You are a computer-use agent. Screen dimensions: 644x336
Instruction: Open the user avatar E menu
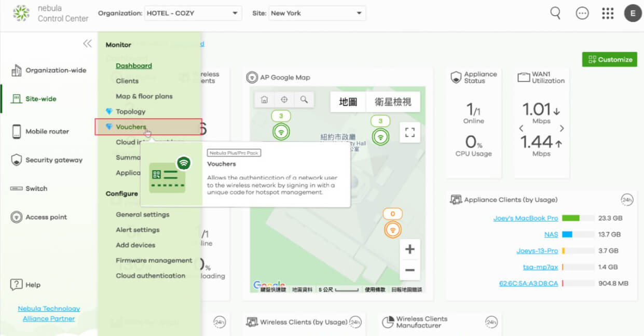click(633, 13)
